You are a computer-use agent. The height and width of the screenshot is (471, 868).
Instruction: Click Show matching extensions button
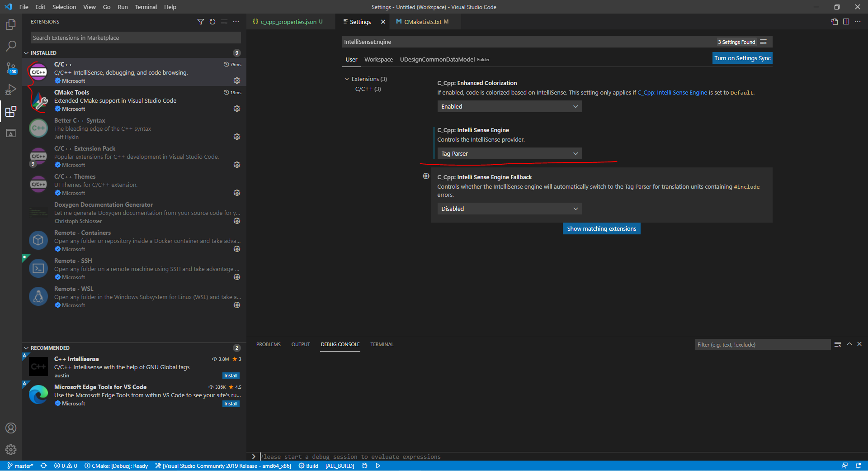click(601, 228)
